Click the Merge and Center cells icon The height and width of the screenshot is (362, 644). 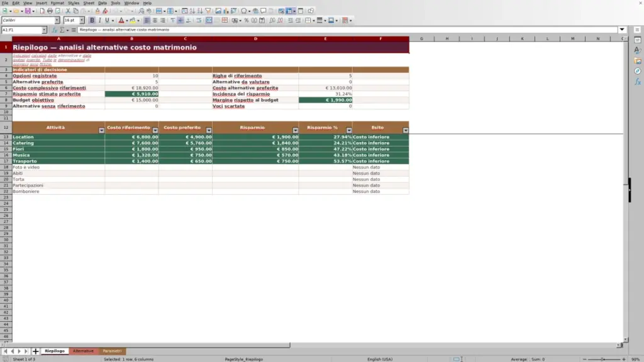tap(209, 20)
